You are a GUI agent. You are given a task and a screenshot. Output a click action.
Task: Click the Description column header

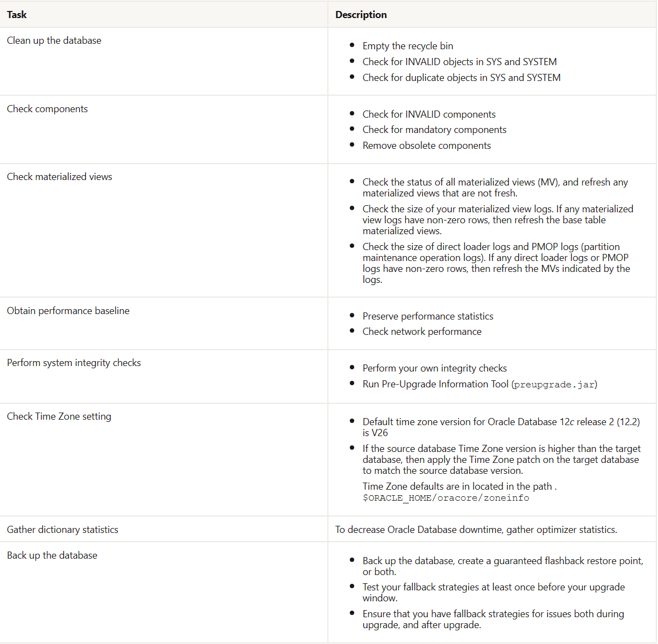pos(361,15)
